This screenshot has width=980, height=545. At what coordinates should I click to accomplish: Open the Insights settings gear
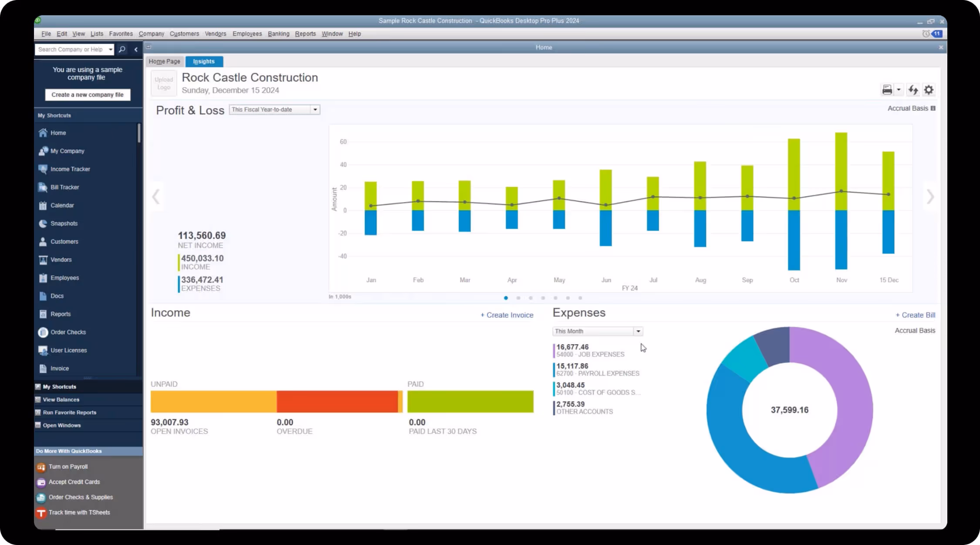[x=928, y=89]
